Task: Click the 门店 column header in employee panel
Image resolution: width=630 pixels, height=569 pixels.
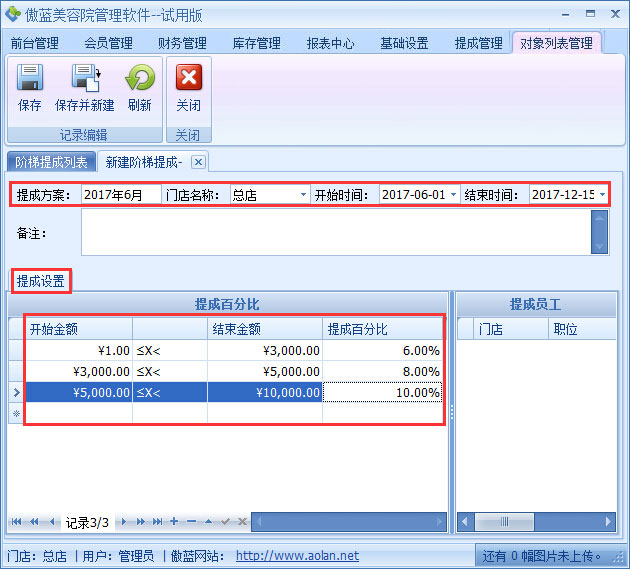Action: [511, 329]
